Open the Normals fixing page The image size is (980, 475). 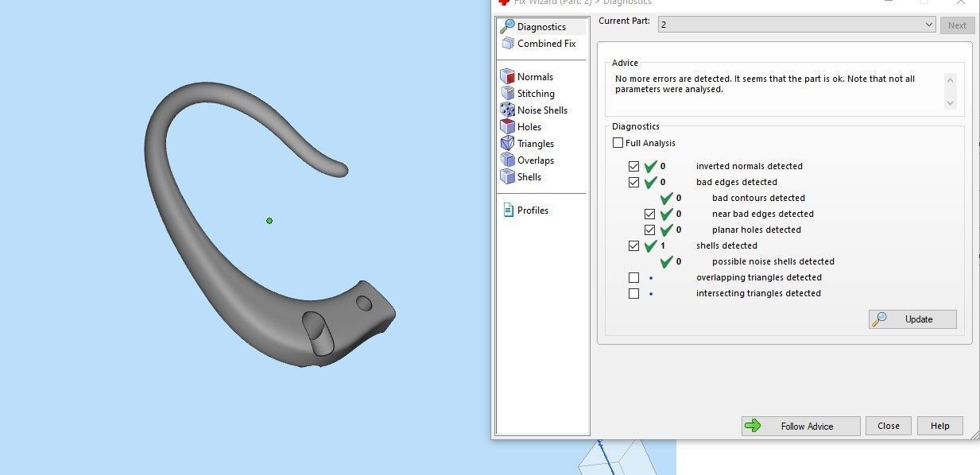click(527, 77)
